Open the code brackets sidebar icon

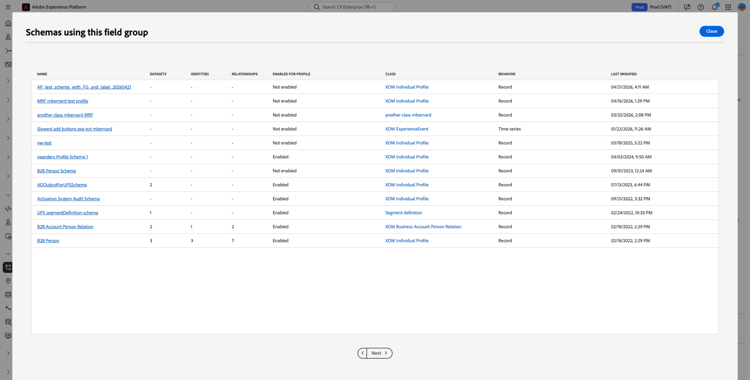point(8,209)
